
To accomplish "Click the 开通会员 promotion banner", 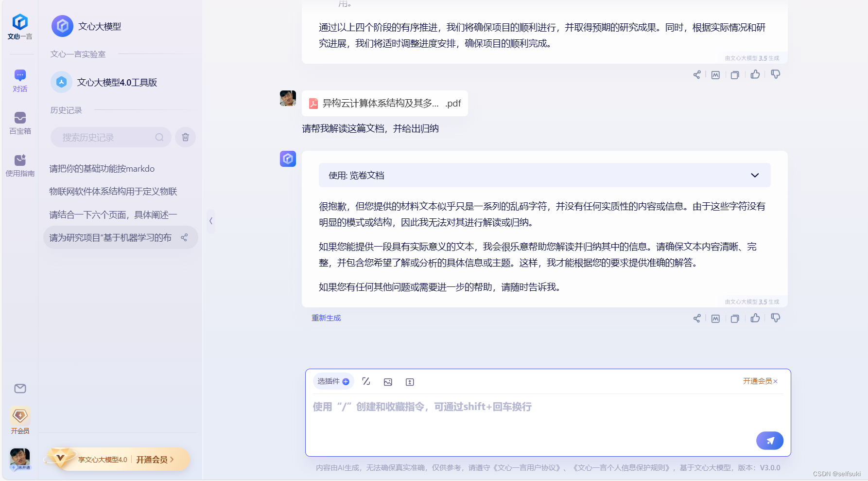I will [117, 459].
